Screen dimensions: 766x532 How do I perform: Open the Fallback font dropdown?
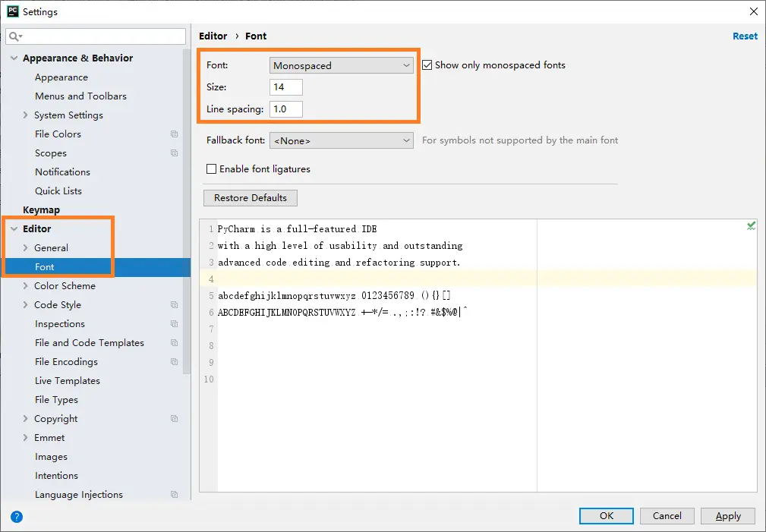(x=341, y=140)
